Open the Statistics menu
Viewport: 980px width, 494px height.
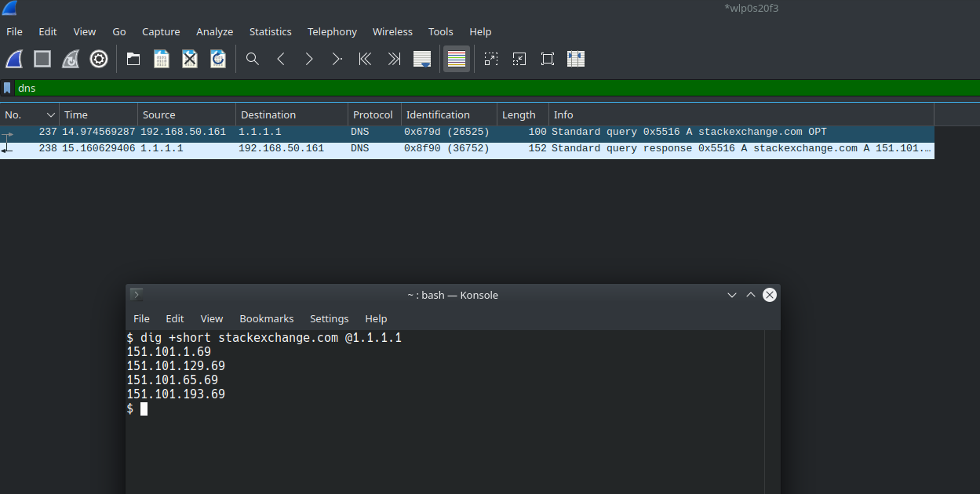coord(270,31)
